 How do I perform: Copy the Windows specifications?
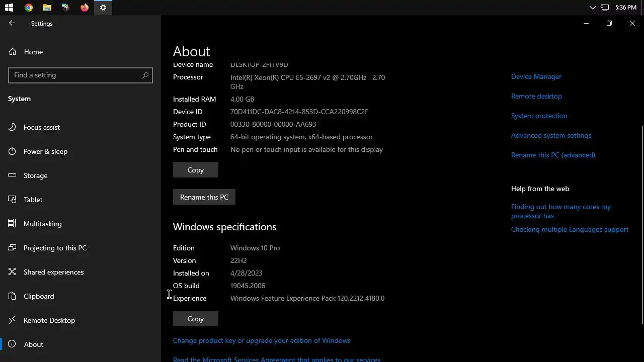196,319
